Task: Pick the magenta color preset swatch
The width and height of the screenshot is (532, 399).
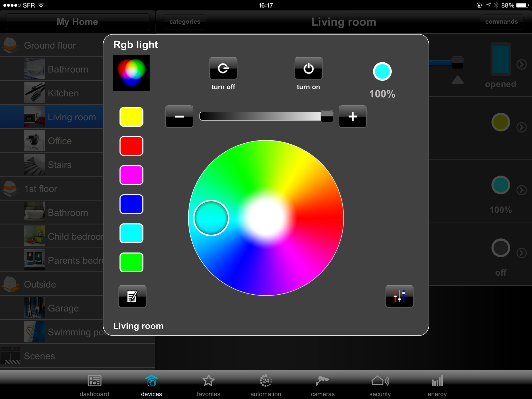Action: (x=131, y=175)
